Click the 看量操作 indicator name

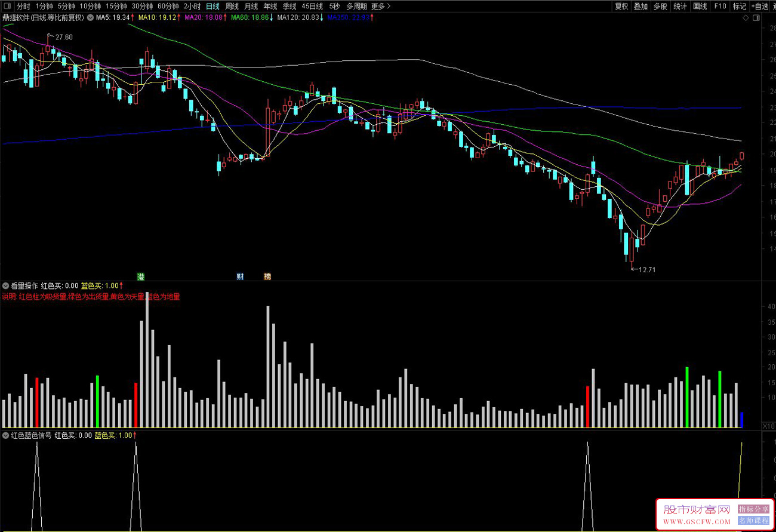click(x=24, y=285)
